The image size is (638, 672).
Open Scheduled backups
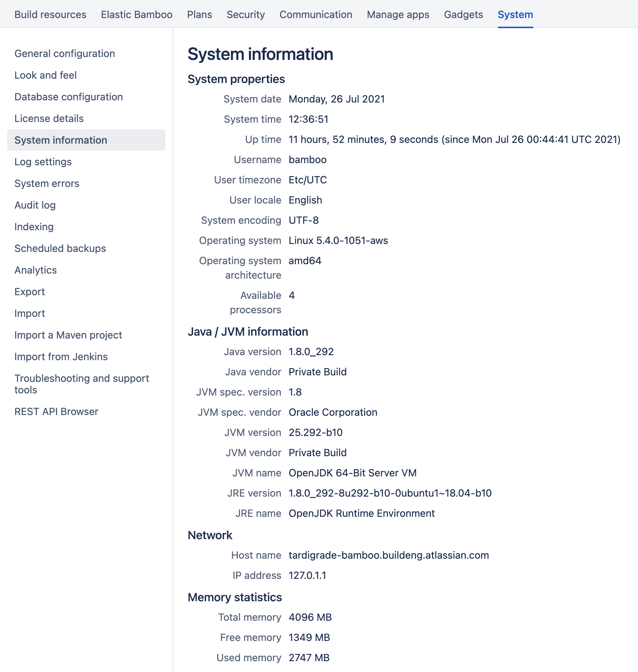point(60,248)
